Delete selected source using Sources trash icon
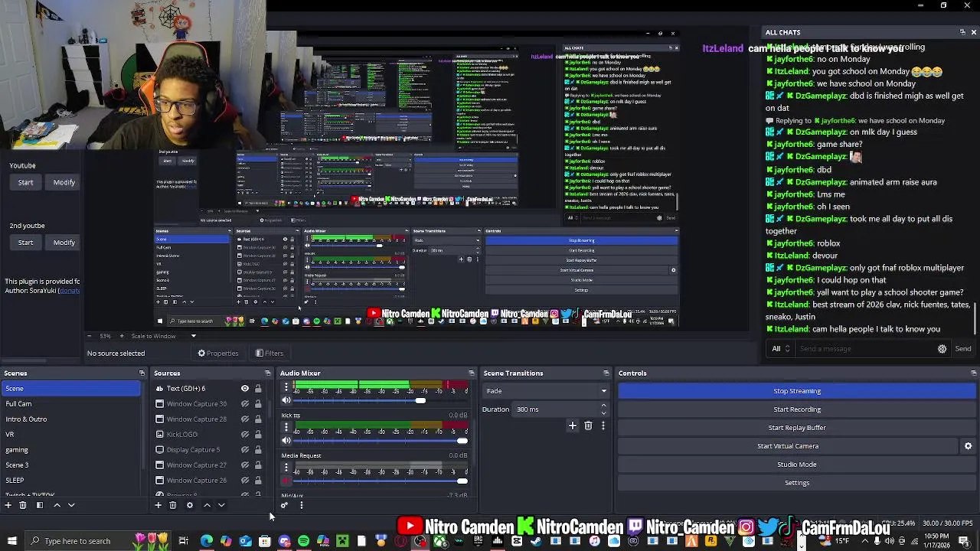 pyautogui.click(x=173, y=505)
